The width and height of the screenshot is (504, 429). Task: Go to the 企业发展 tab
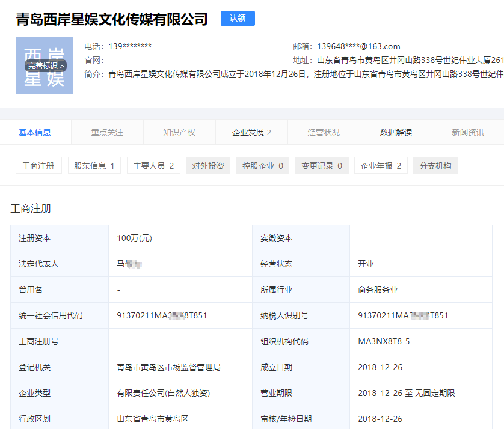click(x=251, y=132)
